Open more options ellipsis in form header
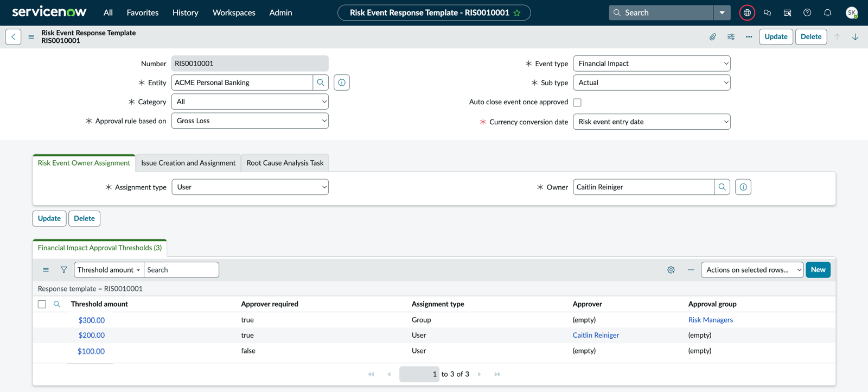Viewport: 868px width, 392px height. pos(749,37)
